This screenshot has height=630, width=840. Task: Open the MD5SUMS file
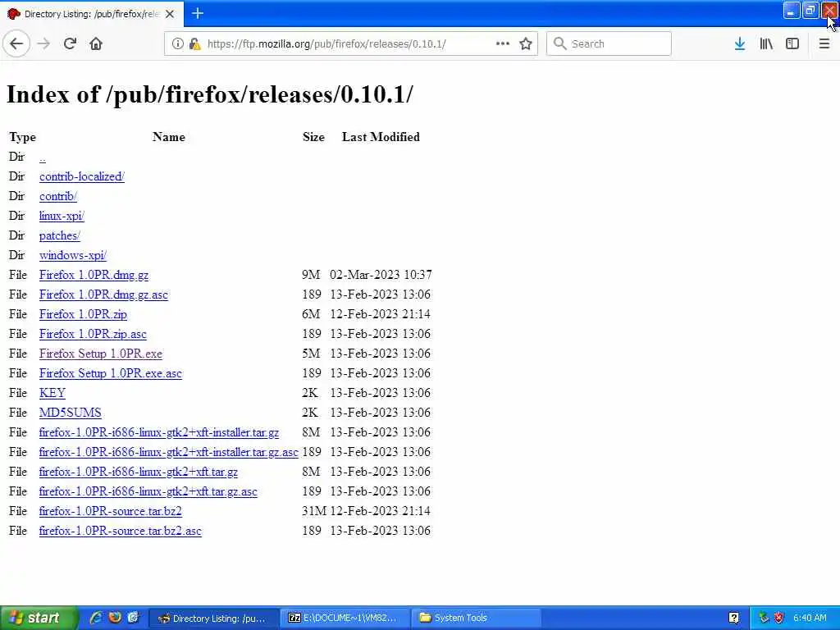tap(71, 413)
